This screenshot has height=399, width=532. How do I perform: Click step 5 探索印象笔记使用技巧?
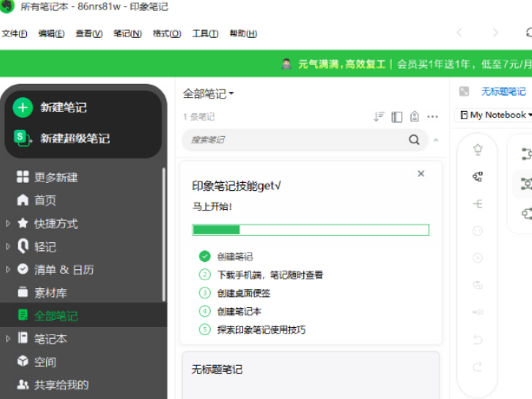point(261,330)
